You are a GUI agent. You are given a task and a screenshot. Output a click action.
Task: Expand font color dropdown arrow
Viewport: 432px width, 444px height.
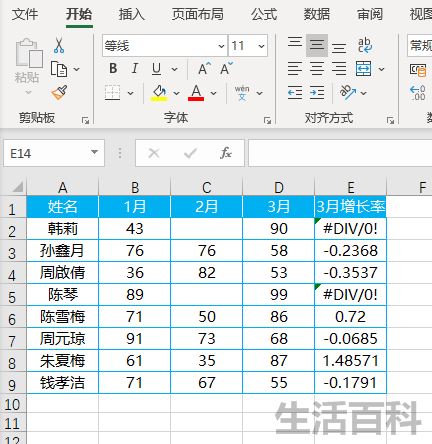coord(213,93)
